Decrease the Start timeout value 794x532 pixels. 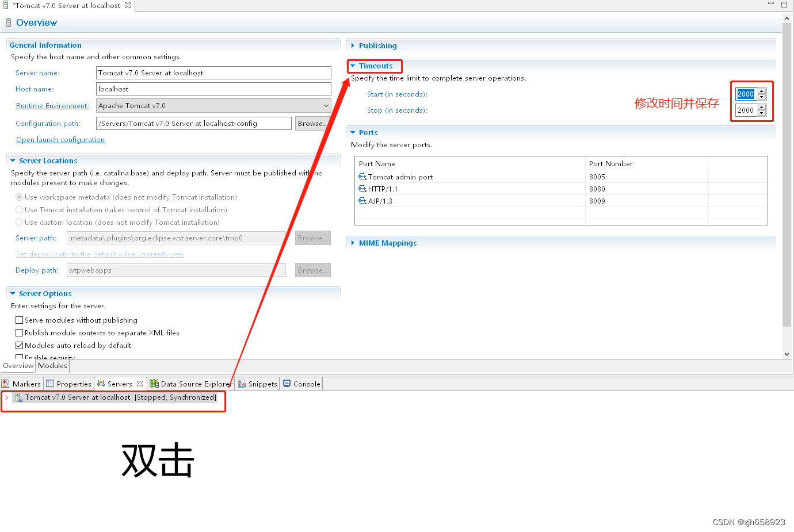click(x=762, y=97)
